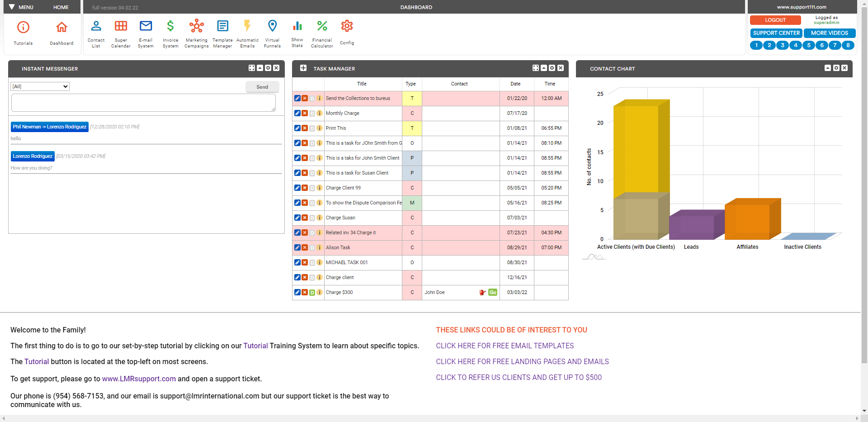Screen dimensions: 868x422
Task: Edit the 'MICHAEL TASK 001' task
Action: click(297, 262)
